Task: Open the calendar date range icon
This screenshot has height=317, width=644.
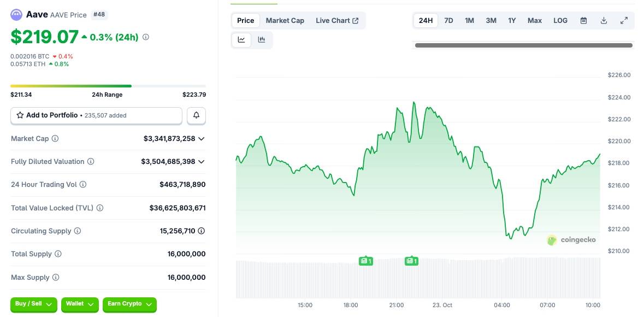Action: [x=583, y=20]
